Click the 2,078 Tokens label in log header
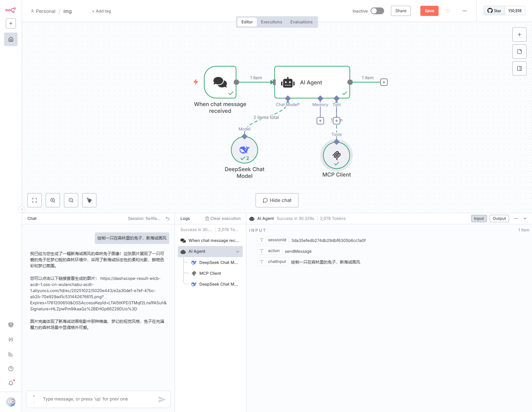 333,219
